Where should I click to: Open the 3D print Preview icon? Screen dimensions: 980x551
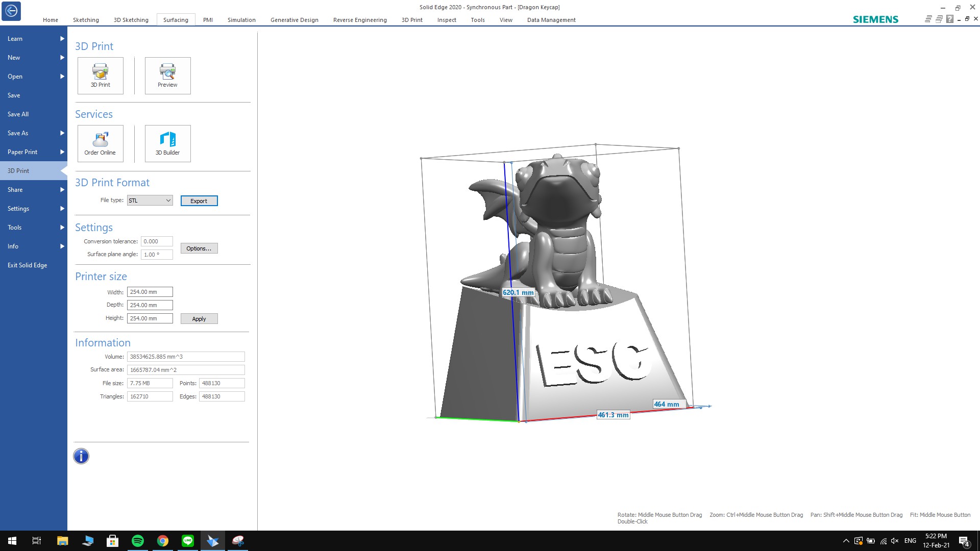click(167, 76)
